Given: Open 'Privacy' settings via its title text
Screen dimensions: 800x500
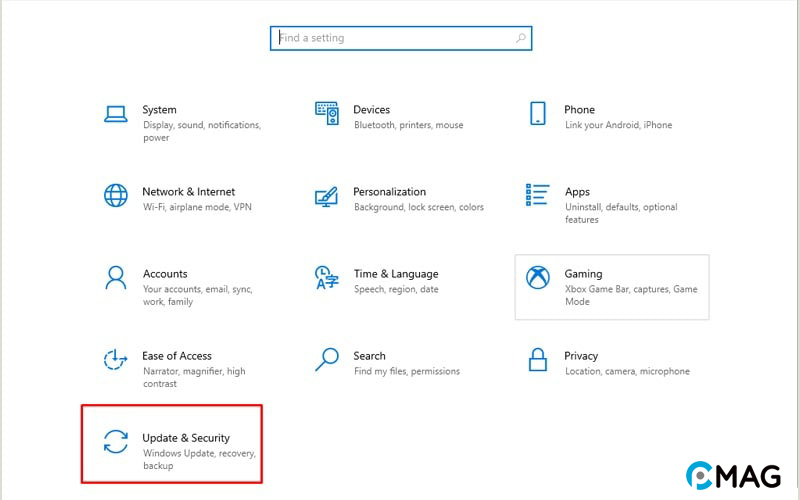Looking at the screenshot, I should pyautogui.click(x=581, y=356).
